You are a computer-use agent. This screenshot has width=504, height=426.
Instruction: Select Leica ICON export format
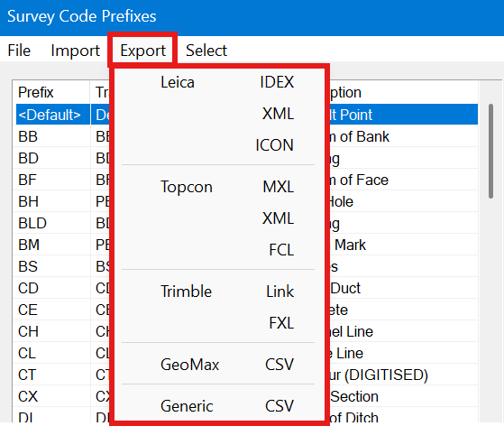click(219, 145)
